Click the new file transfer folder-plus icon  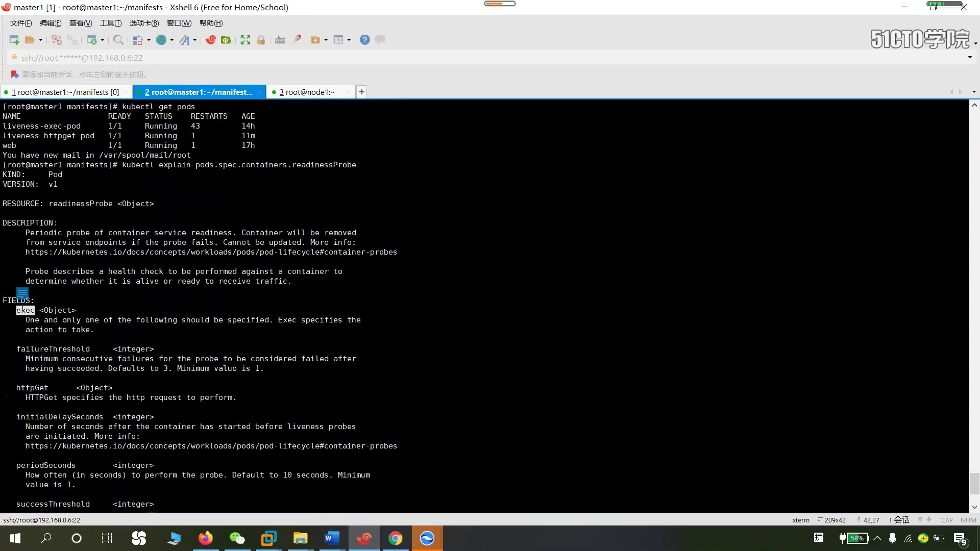coord(315,40)
